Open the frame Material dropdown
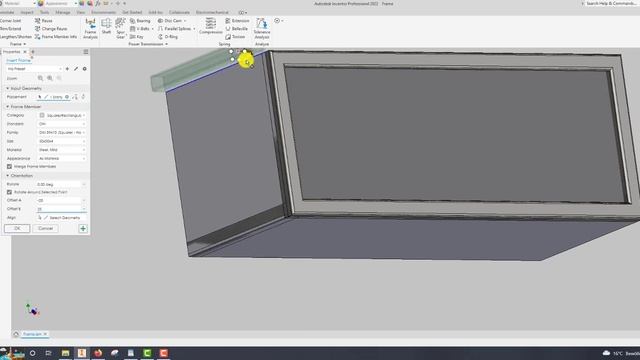The width and height of the screenshot is (640, 360). 62,150
